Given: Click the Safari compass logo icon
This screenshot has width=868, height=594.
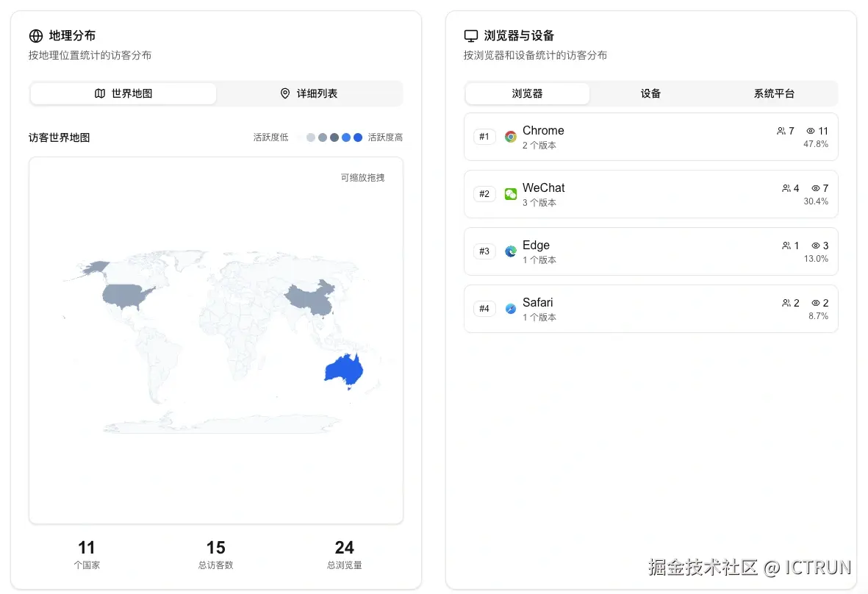Looking at the screenshot, I should point(510,309).
